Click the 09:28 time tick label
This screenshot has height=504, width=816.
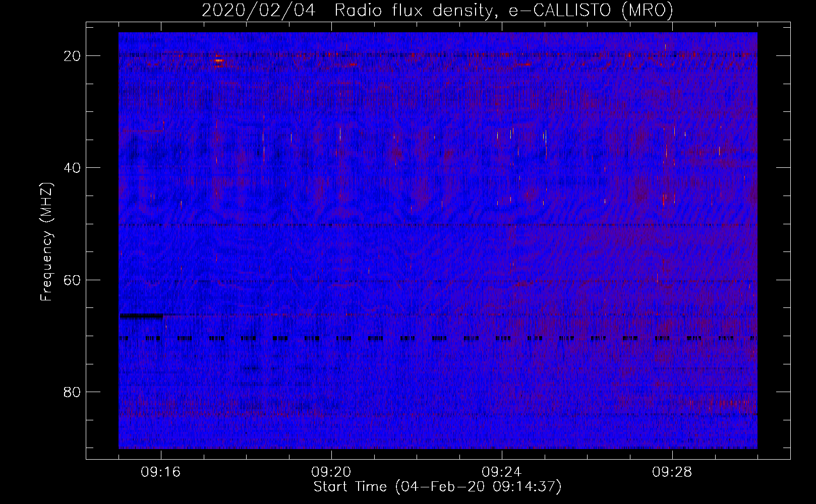point(672,472)
